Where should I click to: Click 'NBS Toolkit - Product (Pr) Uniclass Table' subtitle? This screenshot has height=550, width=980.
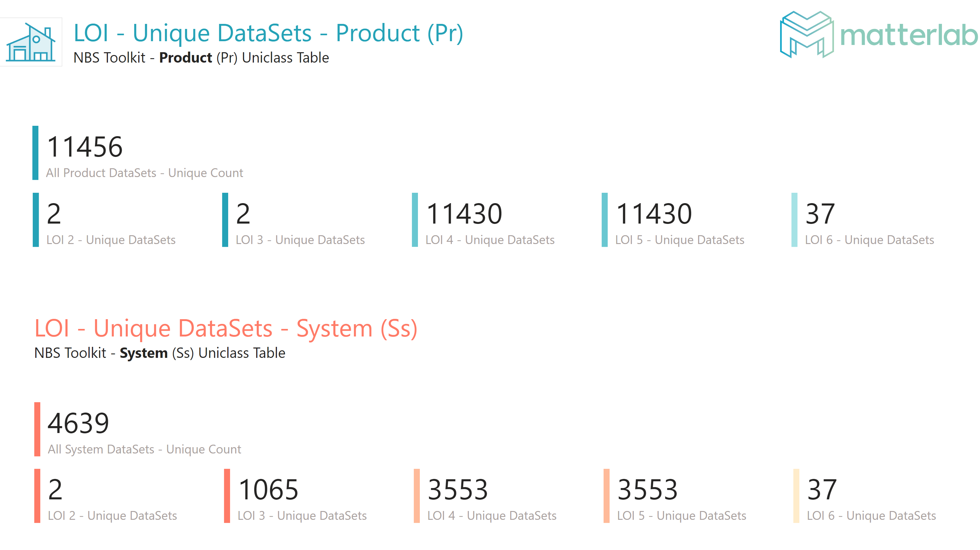point(201,58)
